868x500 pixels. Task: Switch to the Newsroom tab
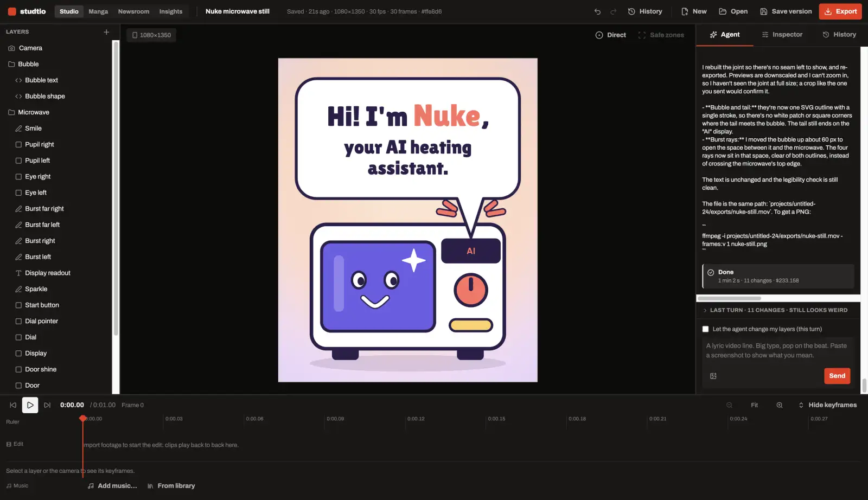[133, 11]
